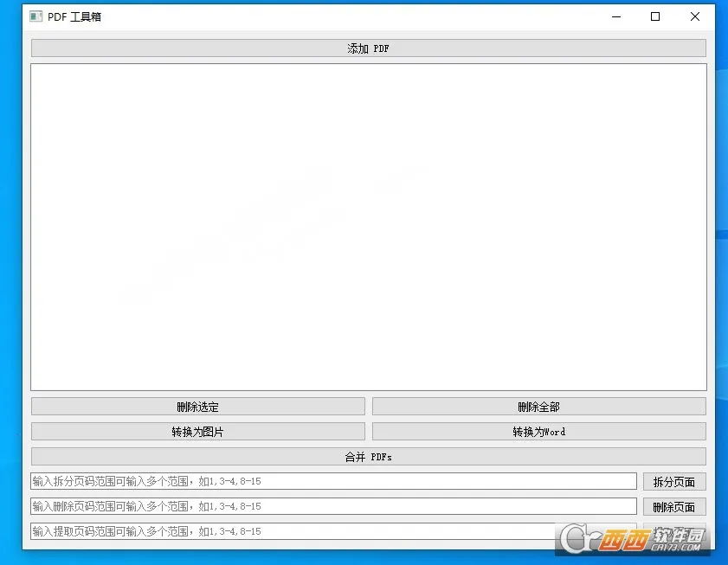Click the split page range input field
Screen dimensions: 728x565
point(333,481)
